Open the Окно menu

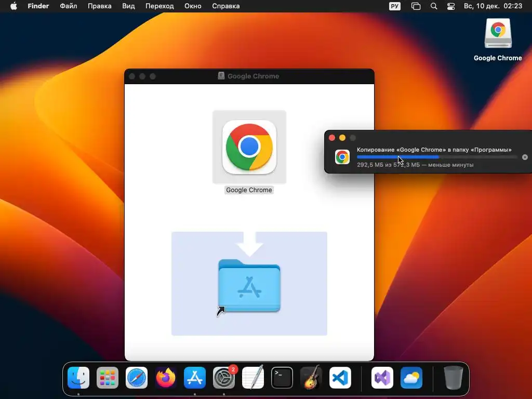(x=193, y=6)
